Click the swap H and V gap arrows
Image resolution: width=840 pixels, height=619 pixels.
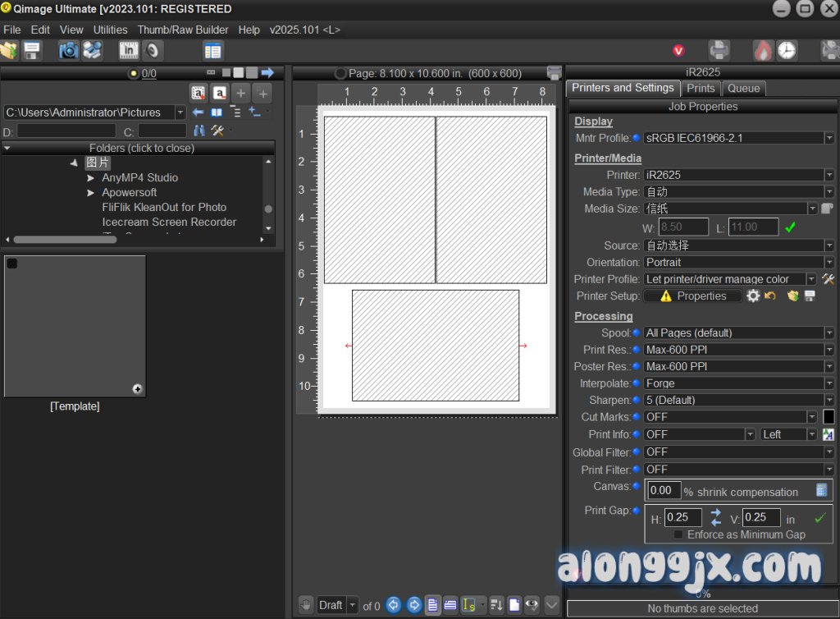point(716,517)
